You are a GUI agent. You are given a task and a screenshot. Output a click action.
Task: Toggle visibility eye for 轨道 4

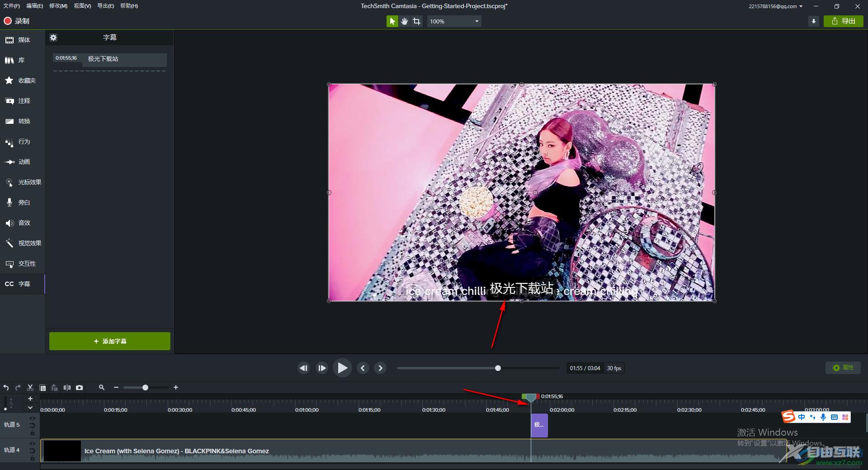click(32, 443)
